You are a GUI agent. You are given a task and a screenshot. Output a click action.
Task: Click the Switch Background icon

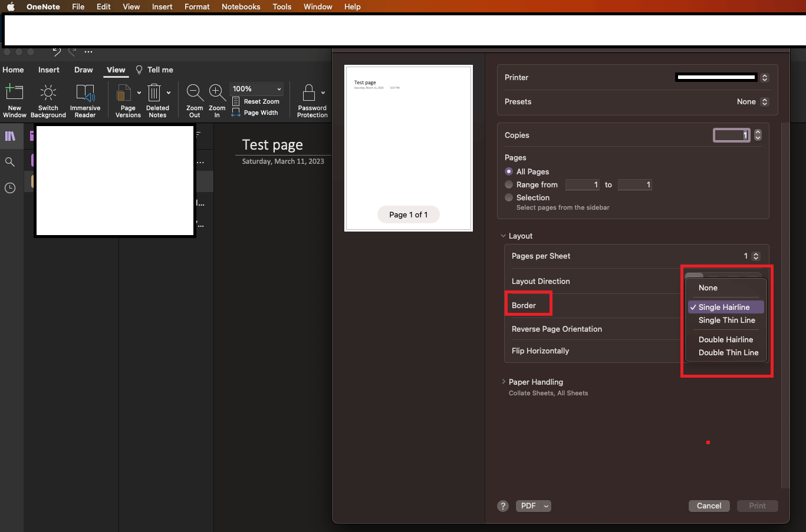click(x=48, y=92)
